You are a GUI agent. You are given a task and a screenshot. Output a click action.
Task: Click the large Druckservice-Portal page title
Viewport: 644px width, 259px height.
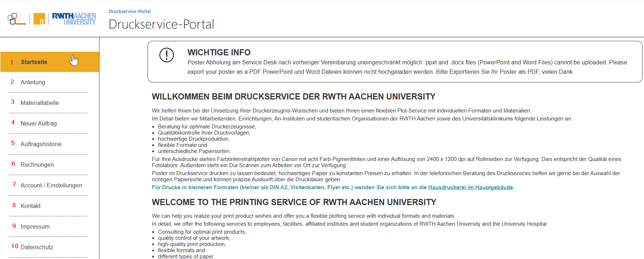coord(161,24)
